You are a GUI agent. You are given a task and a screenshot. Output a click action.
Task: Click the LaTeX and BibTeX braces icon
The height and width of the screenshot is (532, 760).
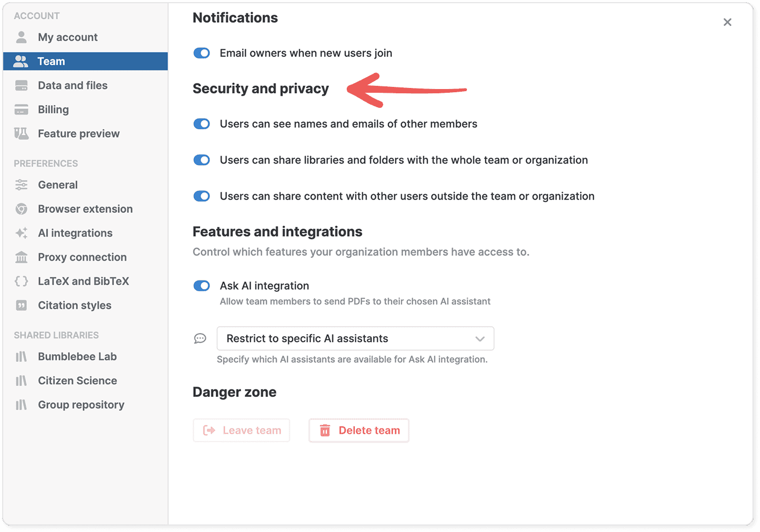(x=21, y=281)
